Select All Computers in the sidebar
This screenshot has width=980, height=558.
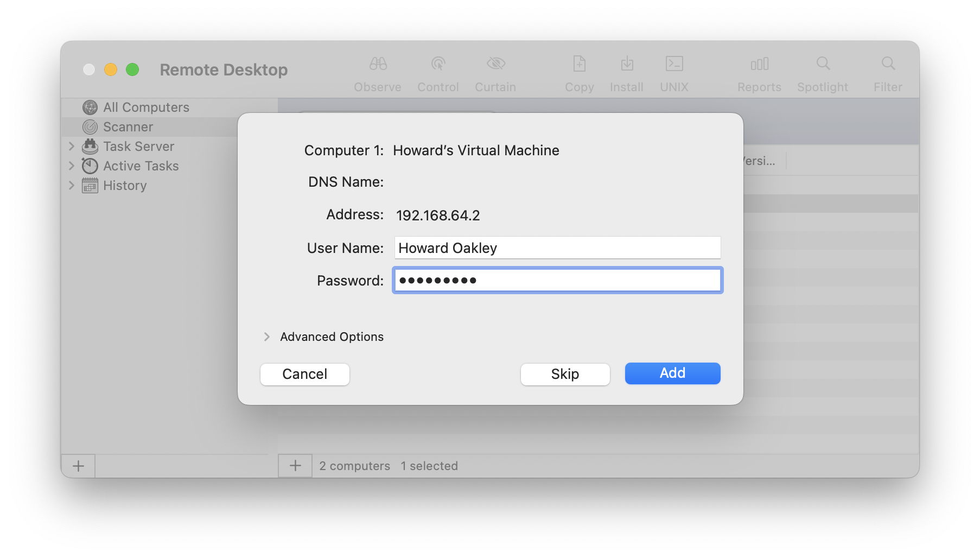pyautogui.click(x=146, y=107)
